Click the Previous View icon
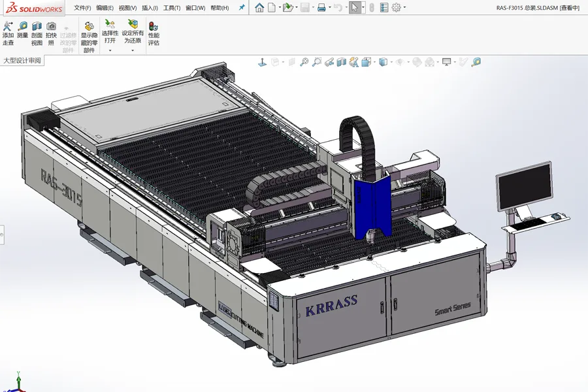 point(329,62)
